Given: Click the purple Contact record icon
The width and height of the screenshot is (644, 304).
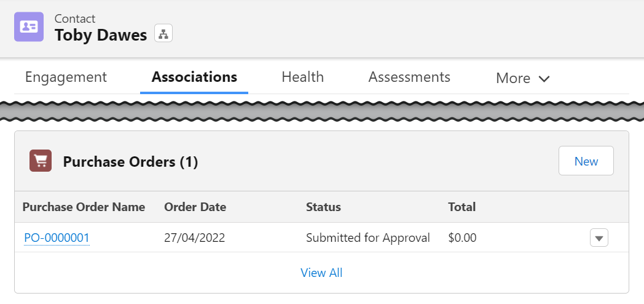Looking at the screenshot, I should (29, 26).
